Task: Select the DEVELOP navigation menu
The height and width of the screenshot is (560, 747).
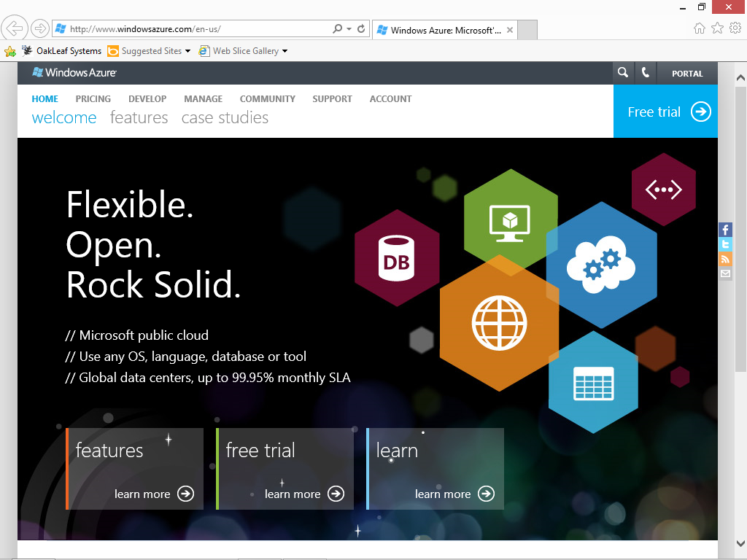Action: click(x=147, y=99)
